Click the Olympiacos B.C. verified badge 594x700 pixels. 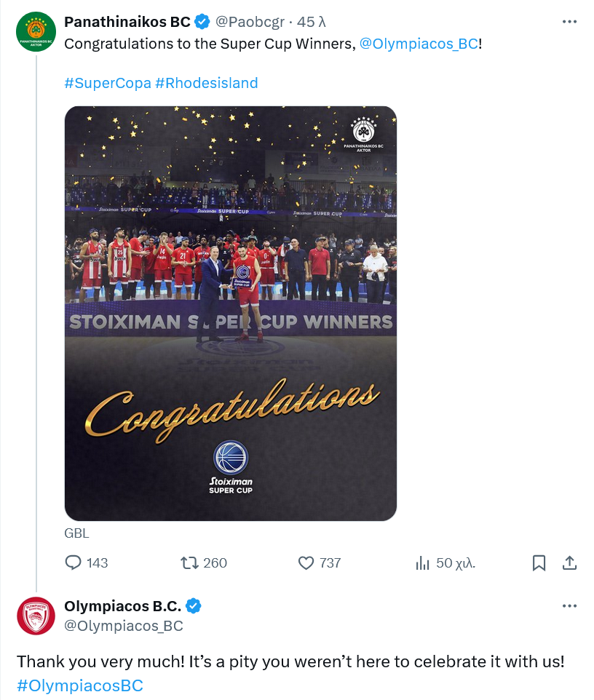pos(194,605)
